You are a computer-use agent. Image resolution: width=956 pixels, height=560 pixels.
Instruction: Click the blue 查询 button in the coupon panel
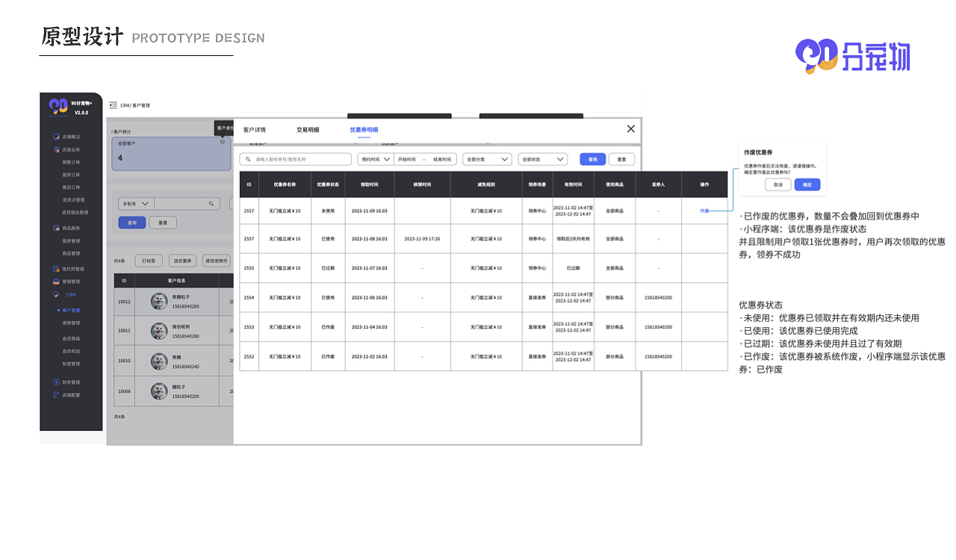coord(593,159)
